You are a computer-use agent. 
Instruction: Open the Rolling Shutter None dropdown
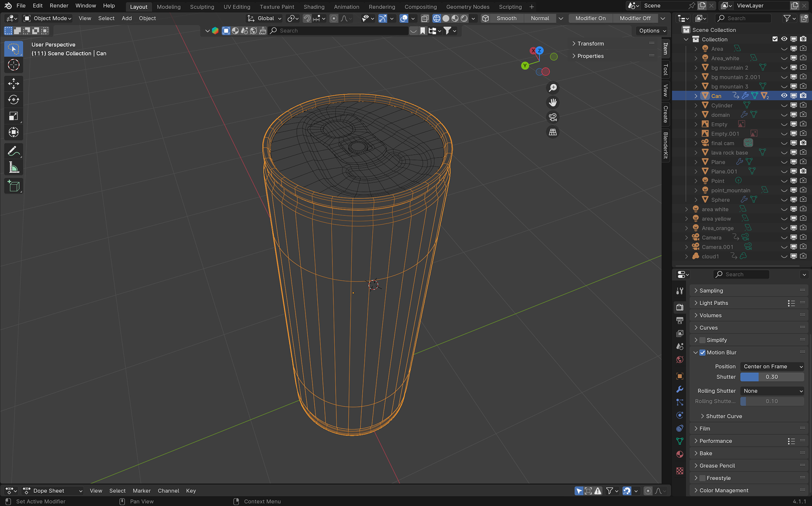pos(772,391)
